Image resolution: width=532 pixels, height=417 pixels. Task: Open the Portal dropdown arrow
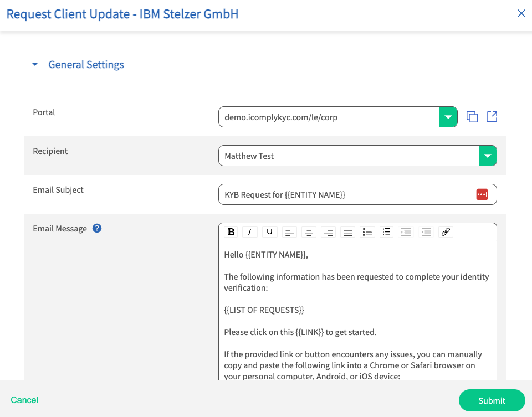point(448,117)
